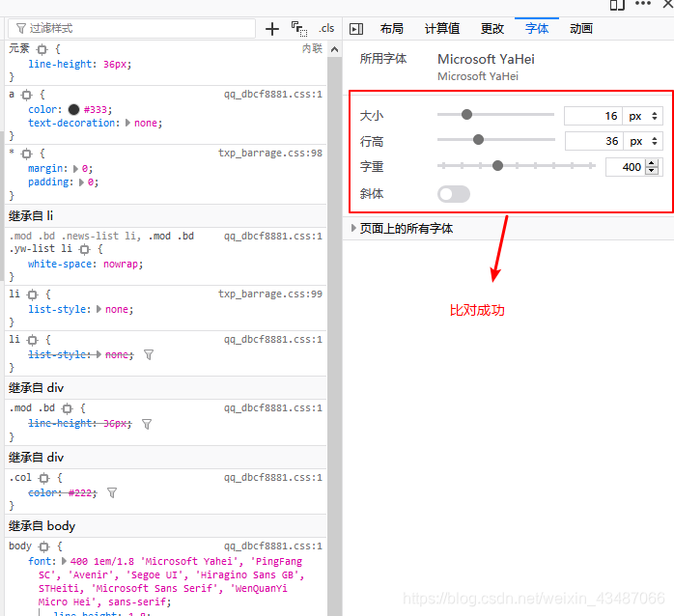This screenshot has width=674, height=616.
Task: Click the 字重 value field showing 400
Action: [626, 167]
